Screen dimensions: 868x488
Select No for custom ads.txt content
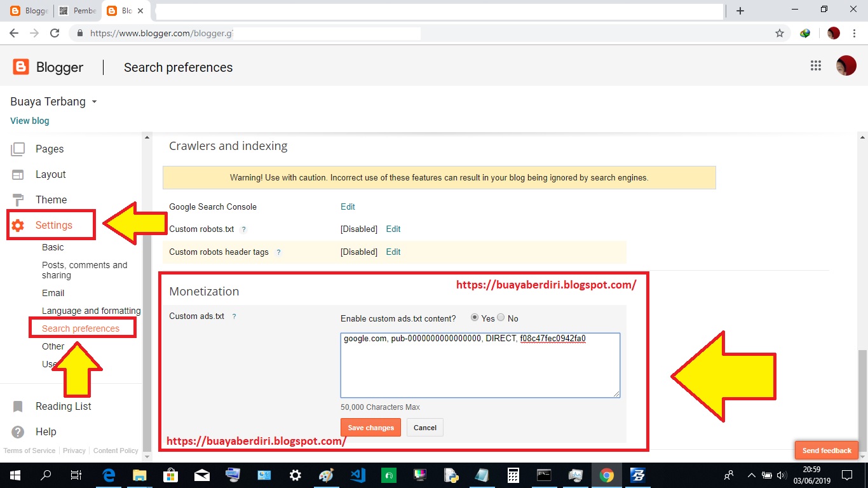(501, 317)
